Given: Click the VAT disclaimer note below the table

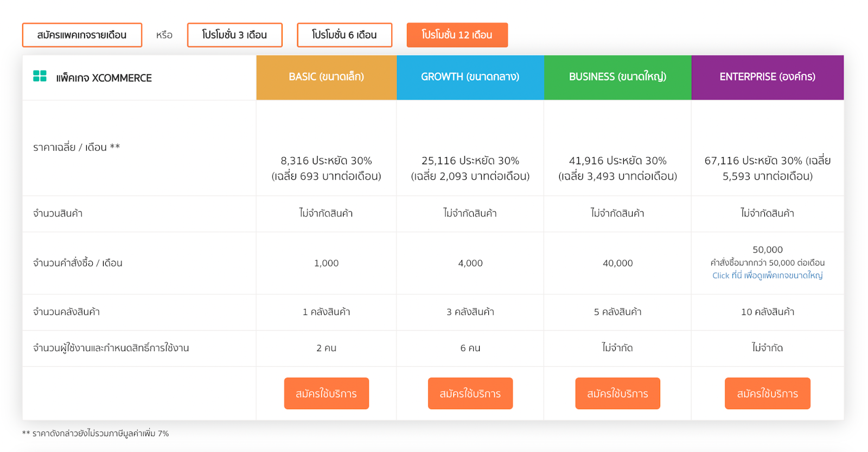Looking at the screenshot, I should tap(95, 434).
